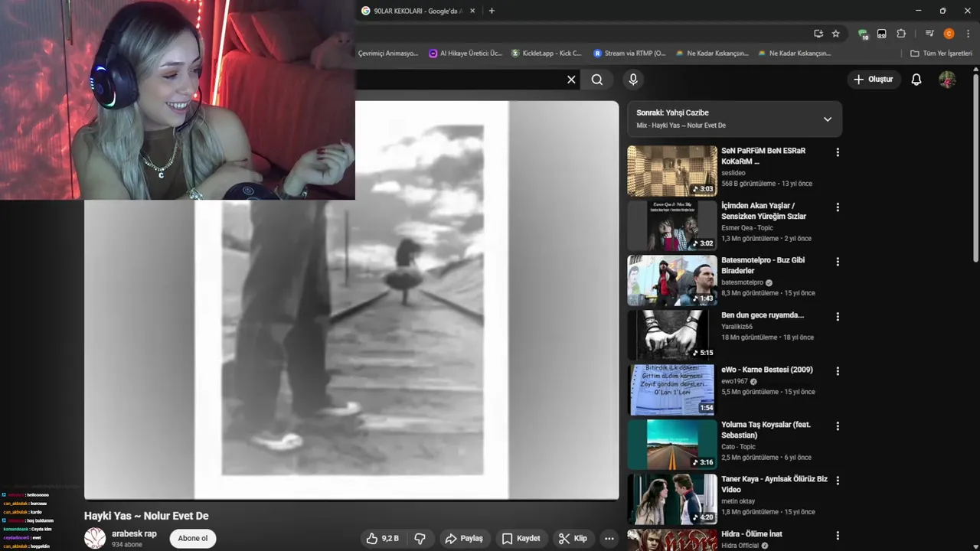Open the AI Hikaye Üretici bookmark
980x551 pixels.
[x=465, y=54]
